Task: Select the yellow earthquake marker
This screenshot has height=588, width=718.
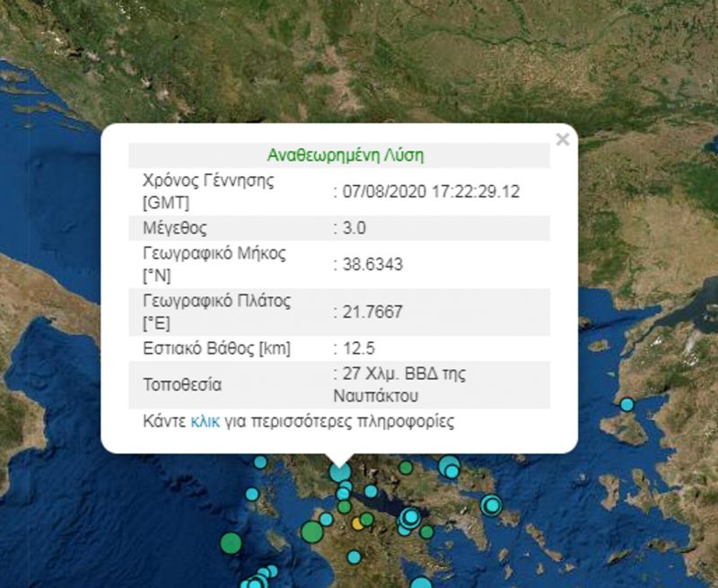Action: coord(358,522)
